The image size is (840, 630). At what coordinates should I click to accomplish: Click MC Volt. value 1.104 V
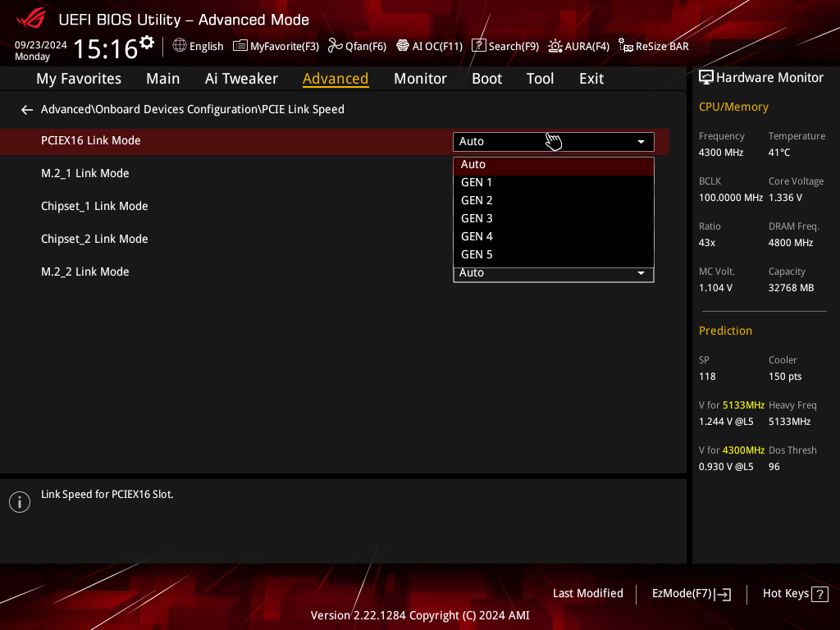click(x=715, y=288)
